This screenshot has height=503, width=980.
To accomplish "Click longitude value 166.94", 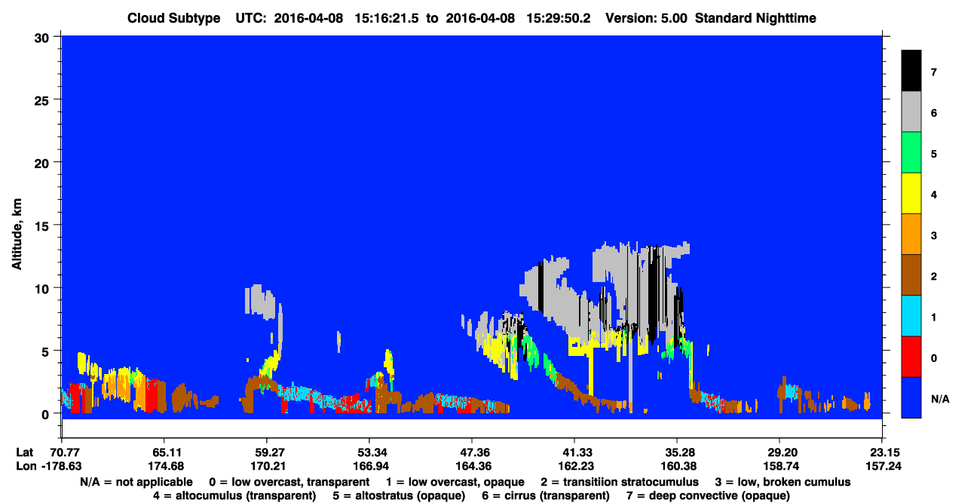I will point(369,466).
